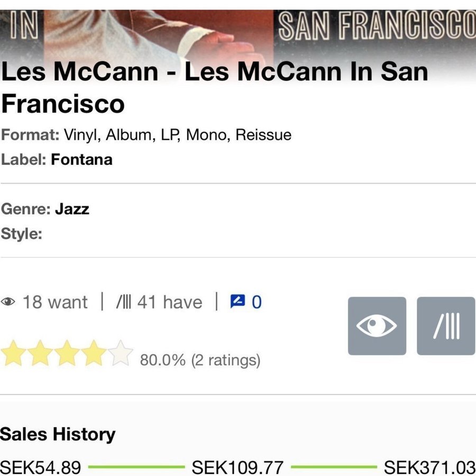Click the highest sale price SEK371.03
Viewport: 476px width, 476px height.
coord(429,468)
